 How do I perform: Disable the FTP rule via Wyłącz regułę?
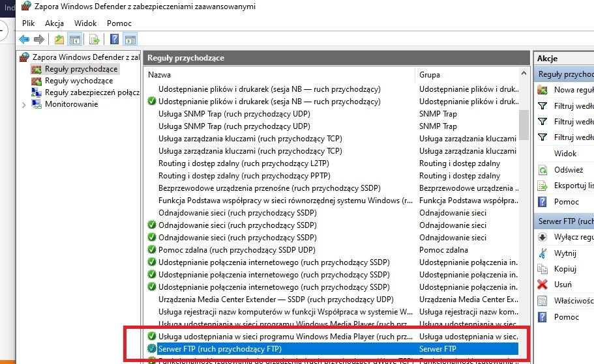click(x=572, y=237)
